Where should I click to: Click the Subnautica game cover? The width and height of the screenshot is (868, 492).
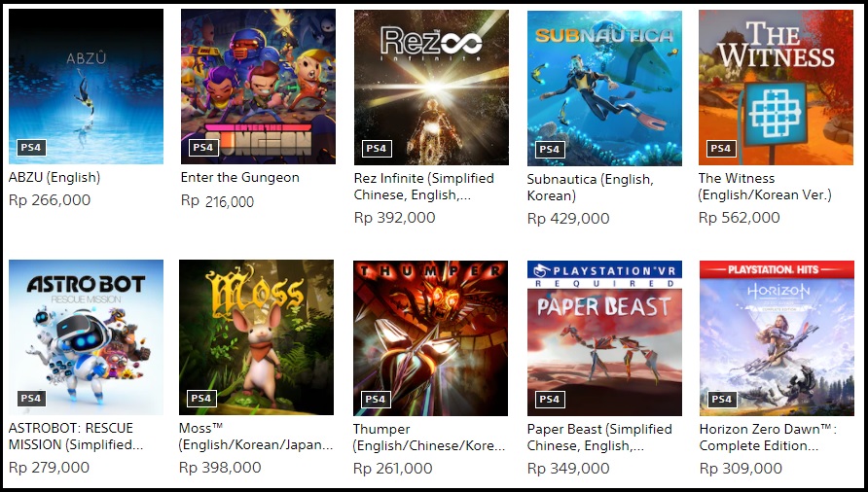[604, 88]
